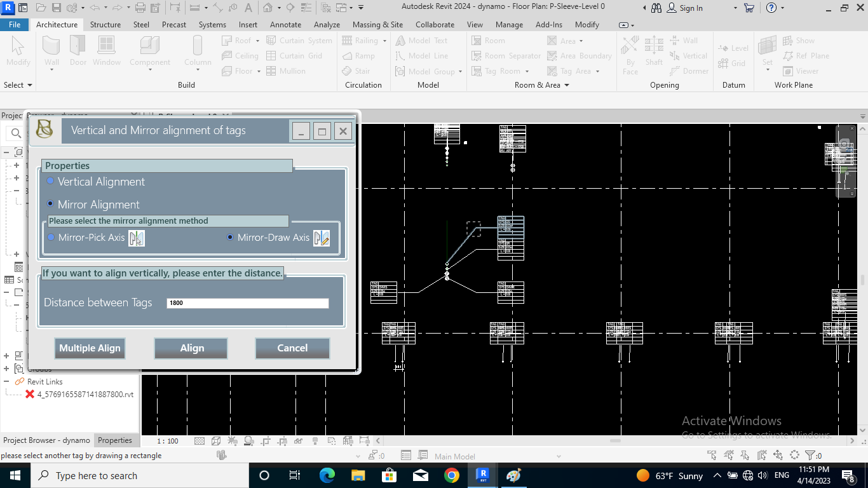This screenshot has height=488, width=868.
Task: Select the Mirror-Pick Axis radio option
Action: tap(51, 237)
